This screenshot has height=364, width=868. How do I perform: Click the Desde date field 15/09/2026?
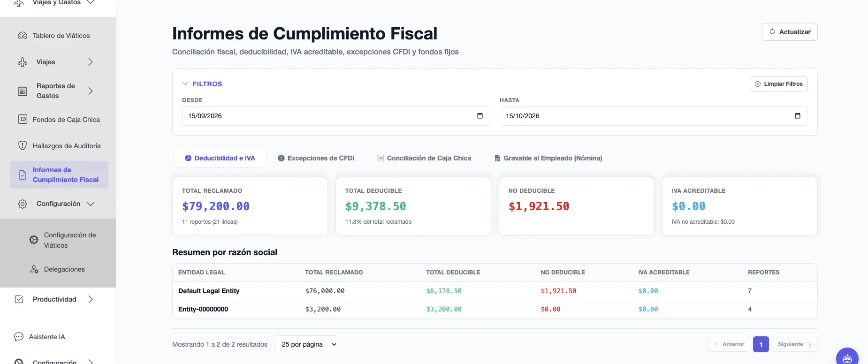tap(336, 116)
